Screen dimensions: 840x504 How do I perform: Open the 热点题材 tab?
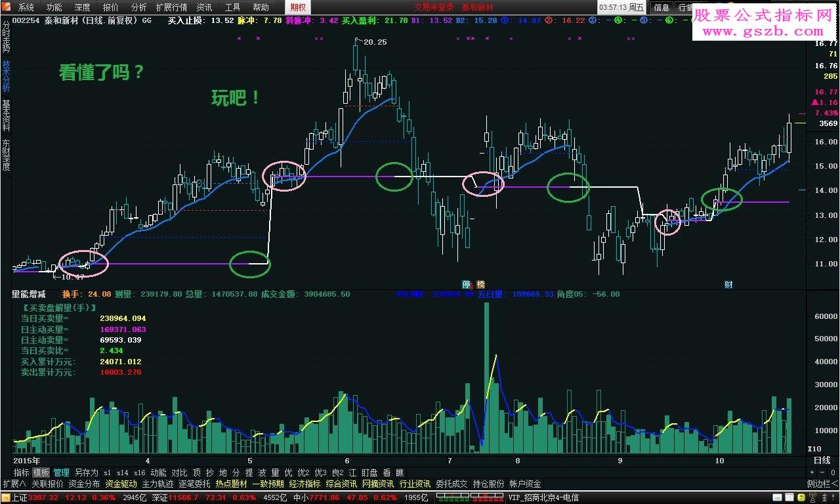pyautogui.click(x=232, y=484)
